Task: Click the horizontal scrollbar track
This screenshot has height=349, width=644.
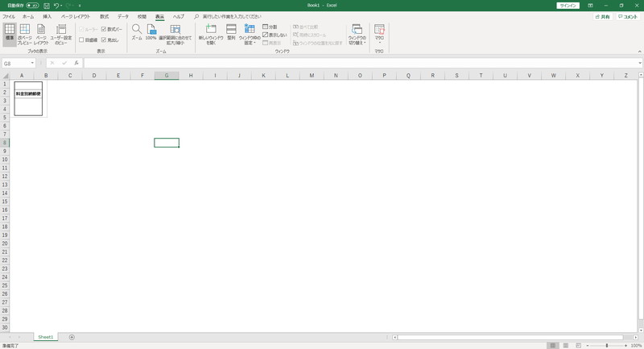Action: 510,338
